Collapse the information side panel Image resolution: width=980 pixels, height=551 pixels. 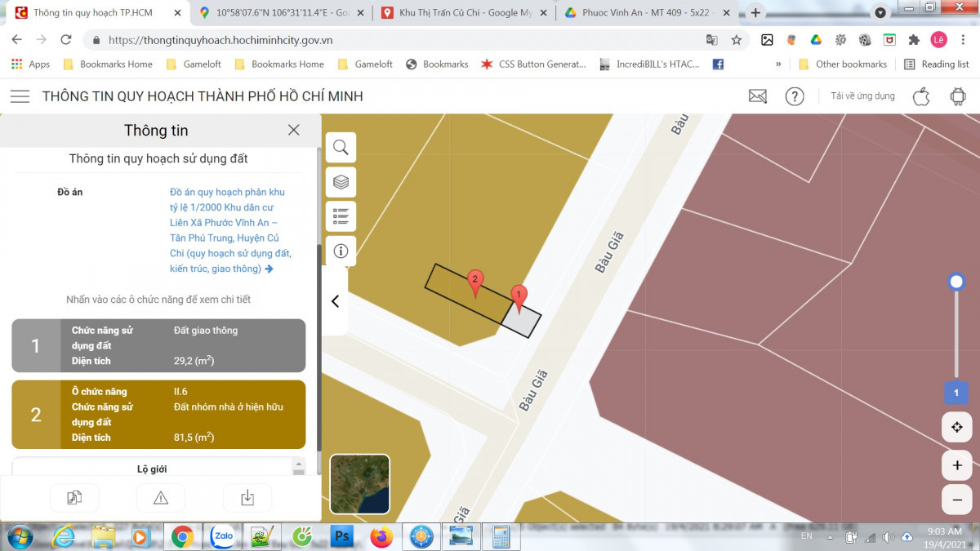335,301
